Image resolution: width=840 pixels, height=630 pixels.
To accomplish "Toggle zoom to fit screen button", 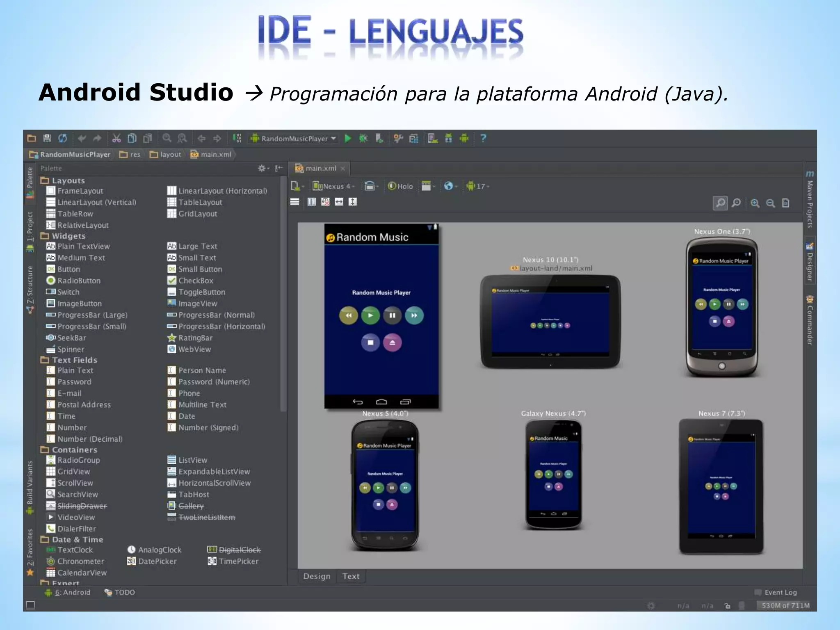I will click(x=720, y=203).
